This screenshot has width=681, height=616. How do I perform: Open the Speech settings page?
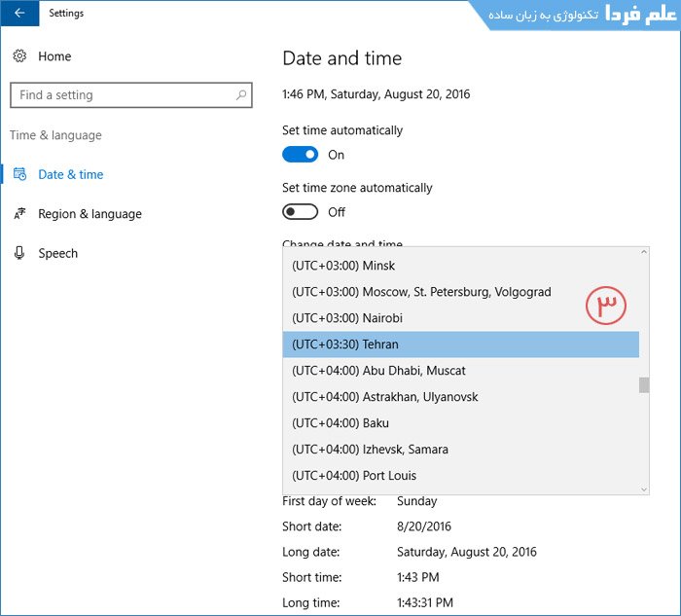point(58,253)
